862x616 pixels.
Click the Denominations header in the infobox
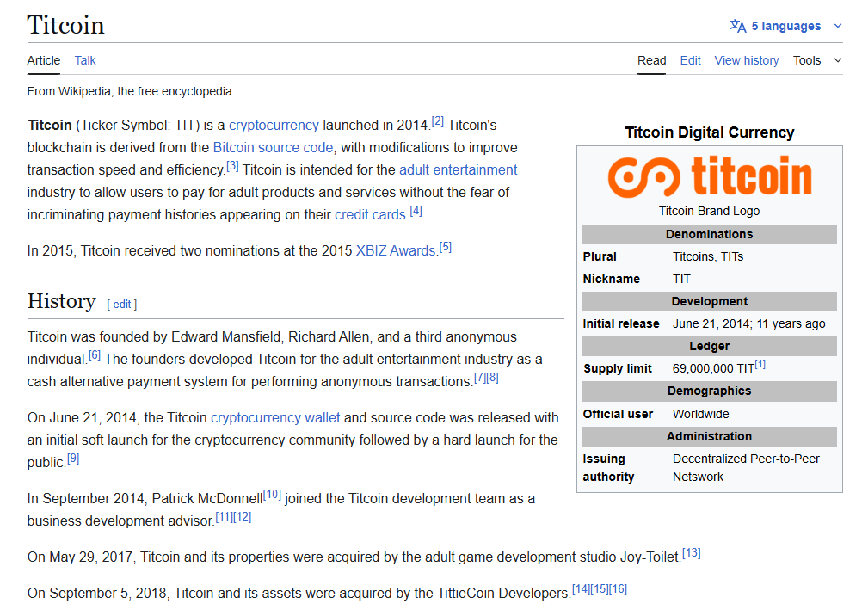709,234
